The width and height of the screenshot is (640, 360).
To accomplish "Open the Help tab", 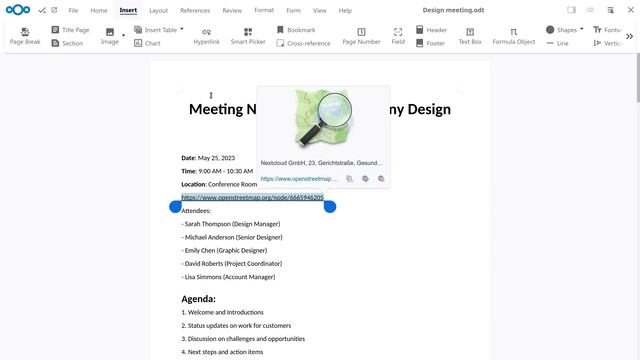I will 345,10.
